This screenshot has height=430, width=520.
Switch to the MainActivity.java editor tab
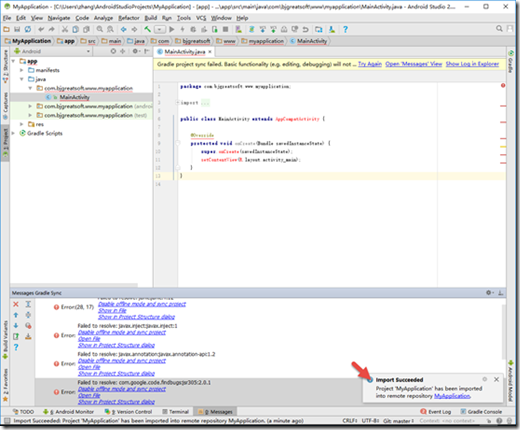pos(184,52)
